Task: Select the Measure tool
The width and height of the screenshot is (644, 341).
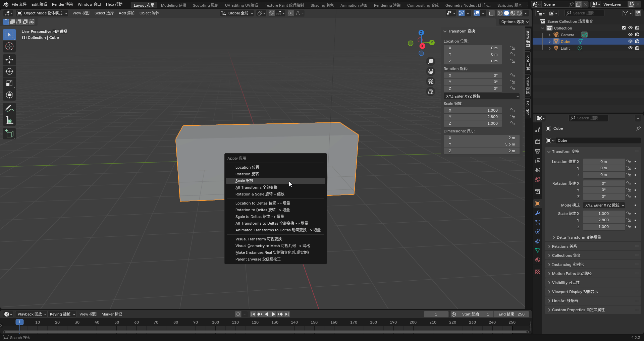Action: coord(9,120)
